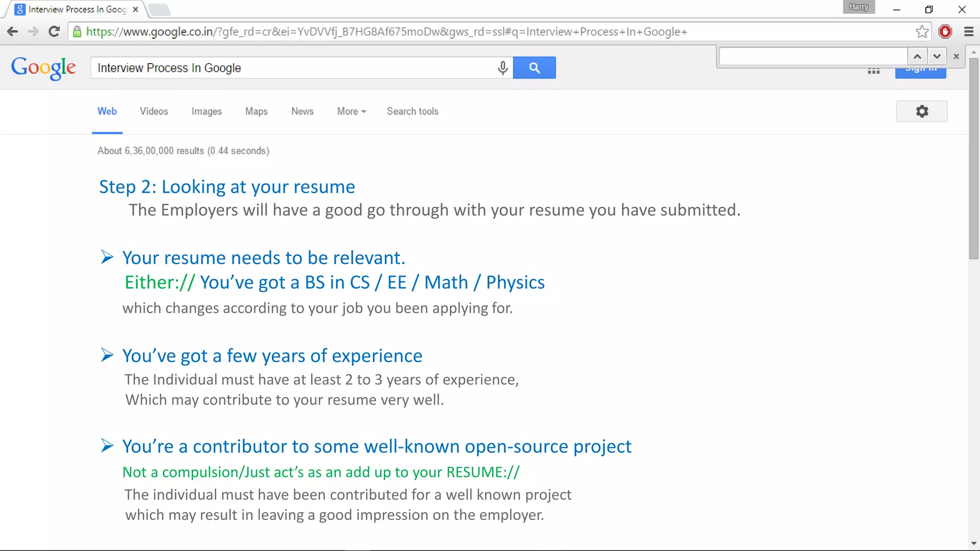Click the scrollbar down arrow
The image size is (980, 551).
pyautogui.click(x=974, y=543)
